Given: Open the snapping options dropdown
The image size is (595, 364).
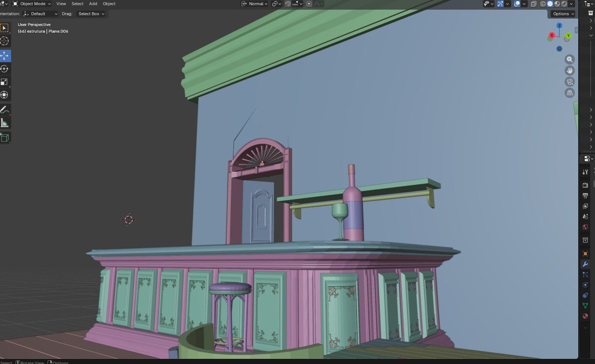Looking at the screenshot, I should (297, 3).
